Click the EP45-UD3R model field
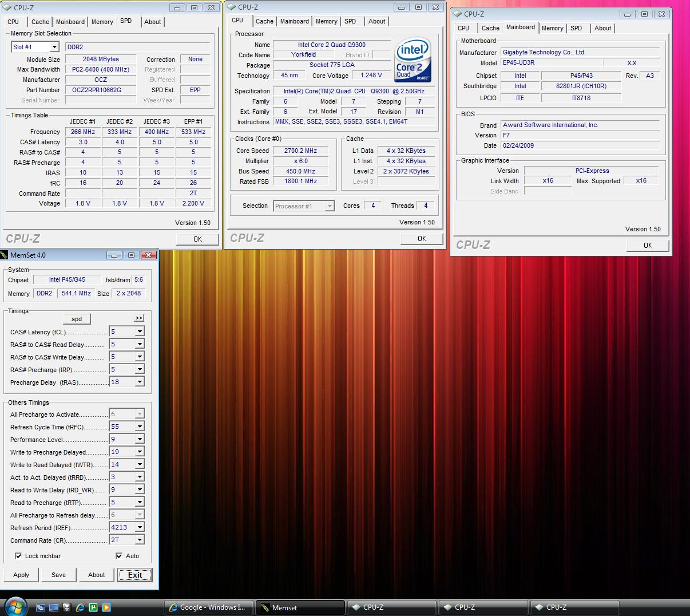This screenshot has height=616, width=690. (x=552, y=62)
